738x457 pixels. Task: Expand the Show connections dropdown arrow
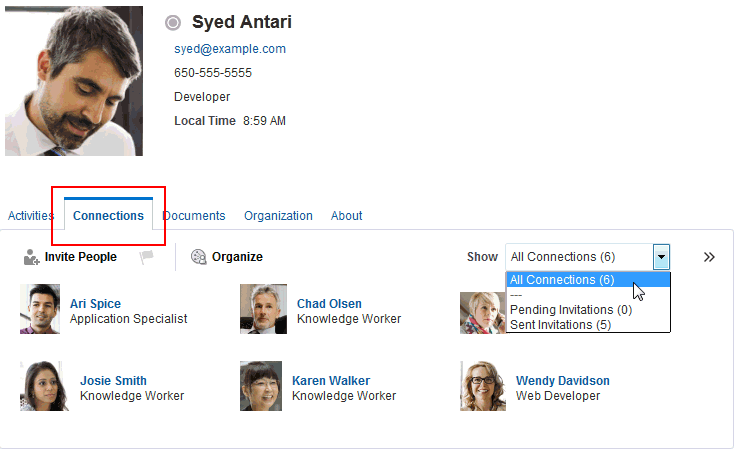coord(661,257)
